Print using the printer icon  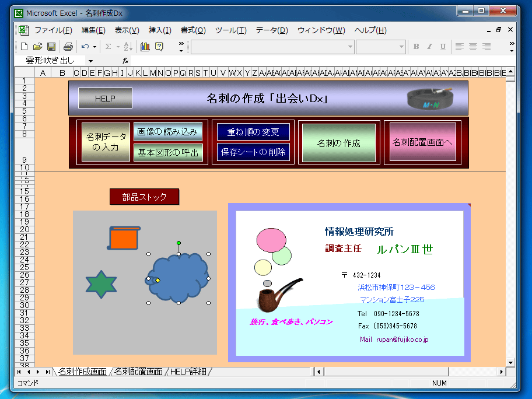tap(68, 47)
